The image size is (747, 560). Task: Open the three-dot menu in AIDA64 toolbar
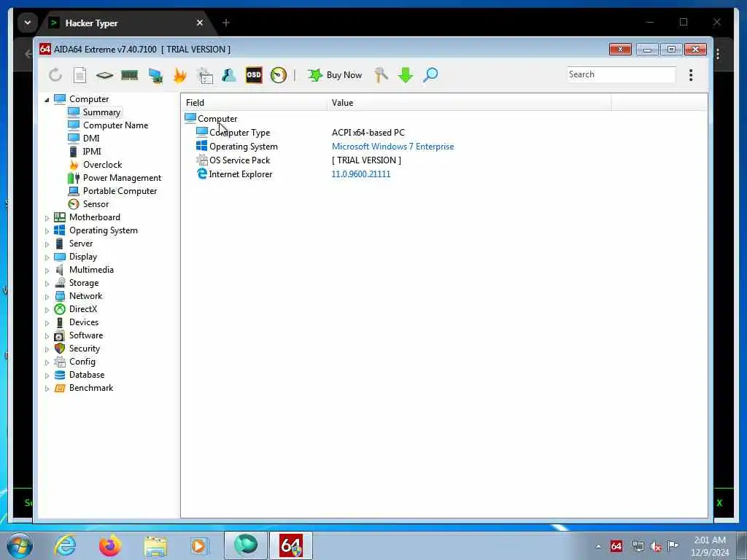click(691, 75)
